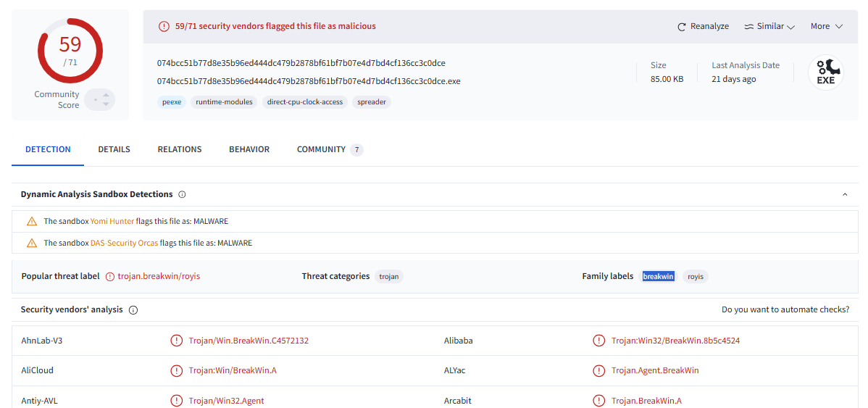Click the Trojan:Win32/BreakWin.8b5c4524 detection text

point(676,341)
